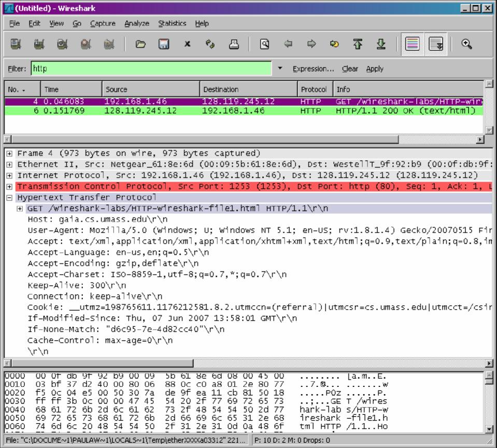Select the Accept-Encoding header line
Image resolution: width=497 pixels, height=448 pixels.
point(113,264)
